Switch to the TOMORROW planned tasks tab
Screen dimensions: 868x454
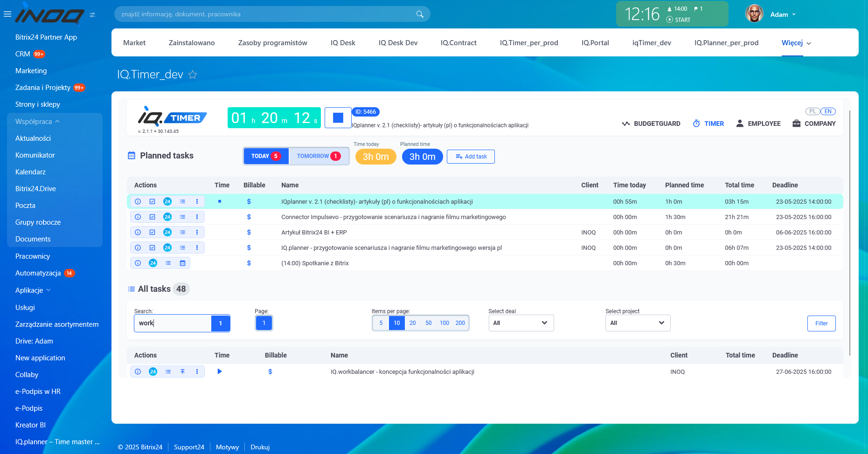pyautogui.click(x=319, y=156)
